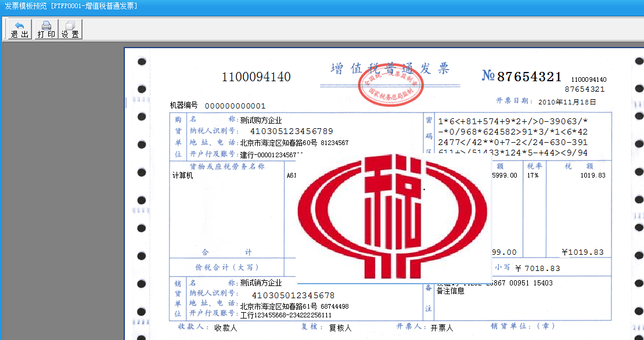Image resolution: width=644 pixels, height=340 pixels.
Task: Click the large bold invoice number №87654321
Action: click(521, 76)
